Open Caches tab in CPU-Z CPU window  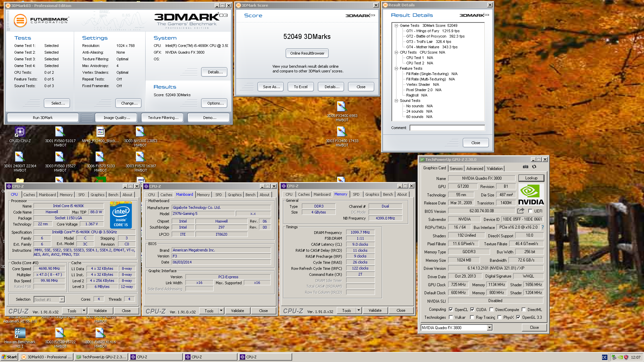click(x=29, y=195)
